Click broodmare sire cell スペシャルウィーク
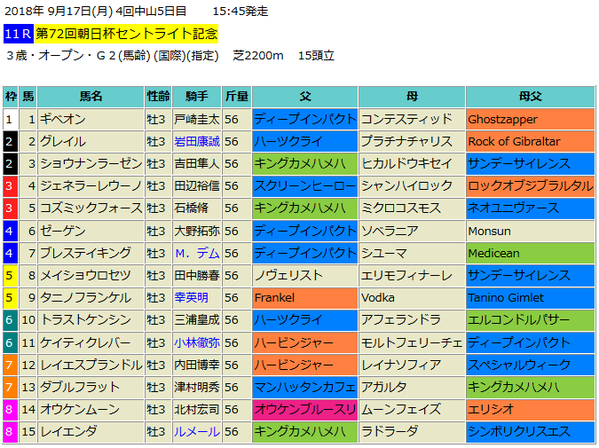 point(530,365)
